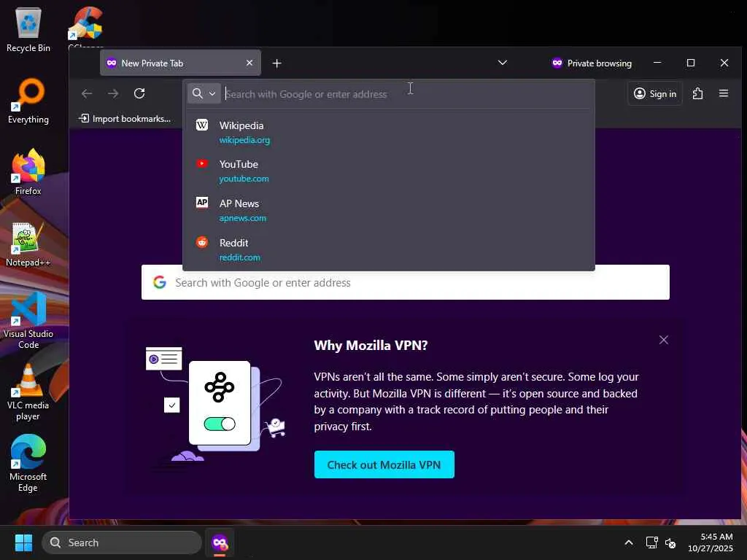Viewport: 747px width, 560px height.
Task: Open the search engine picker dropdown
Action: (204, 94)
